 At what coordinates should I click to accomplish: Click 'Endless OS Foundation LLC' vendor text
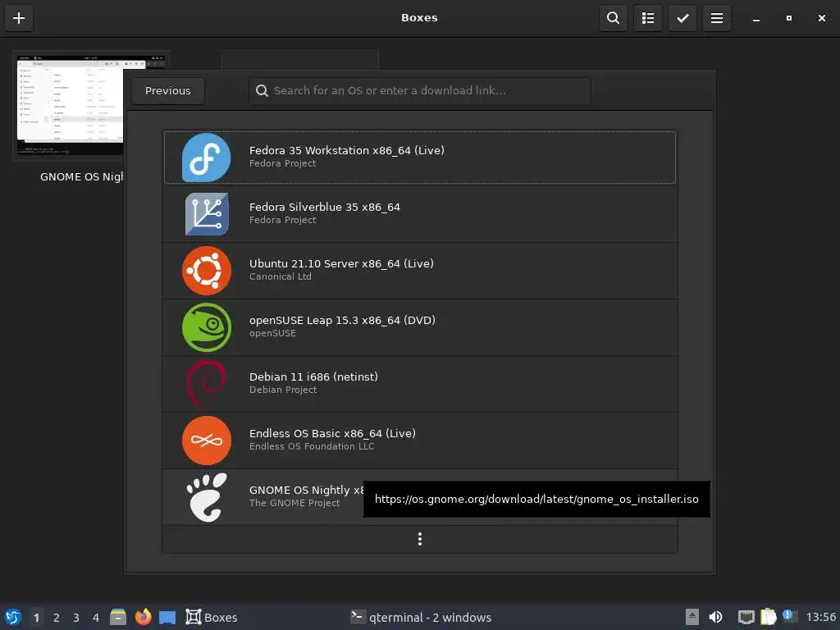(312, 446)
